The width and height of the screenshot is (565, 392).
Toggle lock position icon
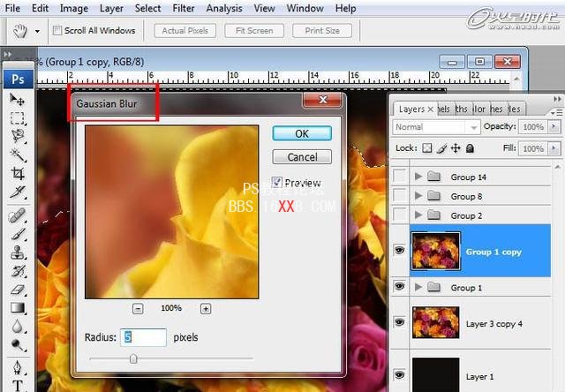(456, 148)
